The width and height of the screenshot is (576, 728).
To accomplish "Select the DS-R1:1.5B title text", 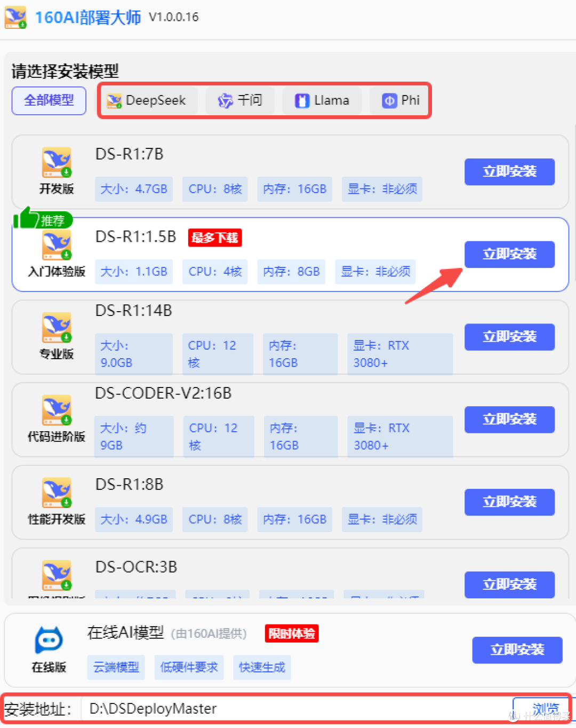I will [135, 237].
